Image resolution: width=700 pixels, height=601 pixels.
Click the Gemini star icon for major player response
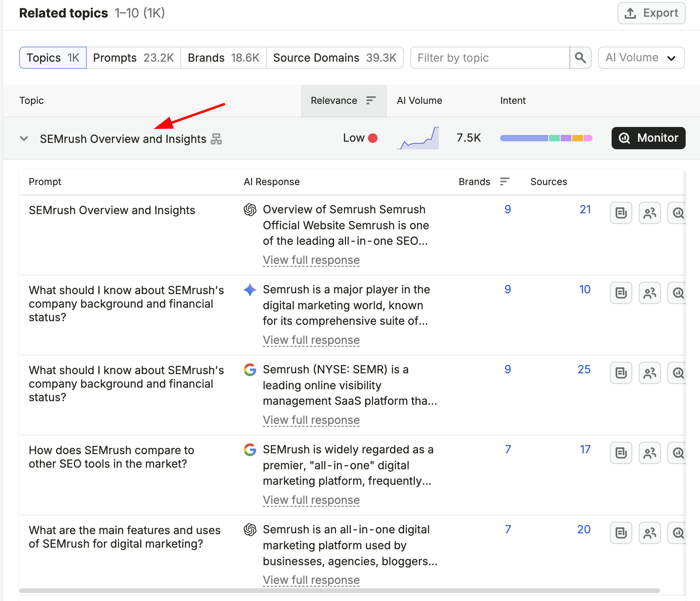250,290
